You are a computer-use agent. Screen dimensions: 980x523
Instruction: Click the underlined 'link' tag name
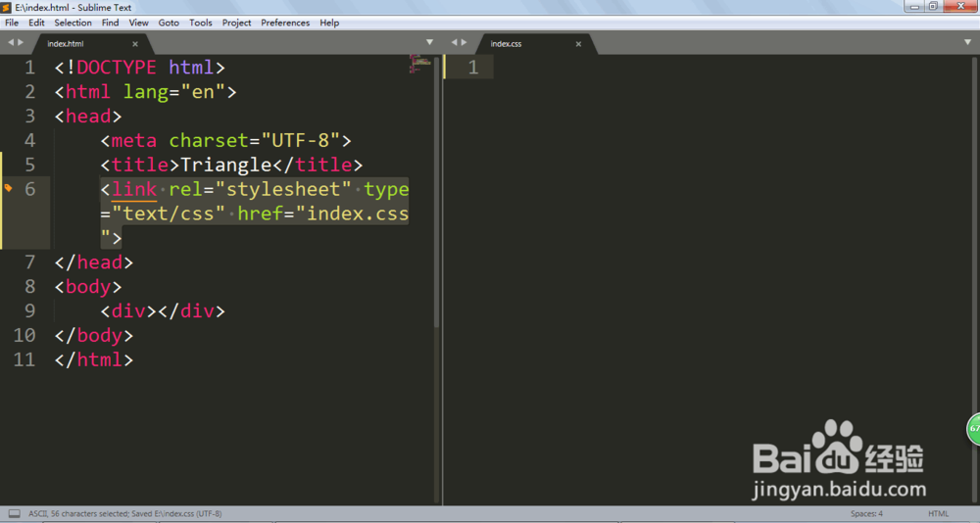click(x=134, y=189)
